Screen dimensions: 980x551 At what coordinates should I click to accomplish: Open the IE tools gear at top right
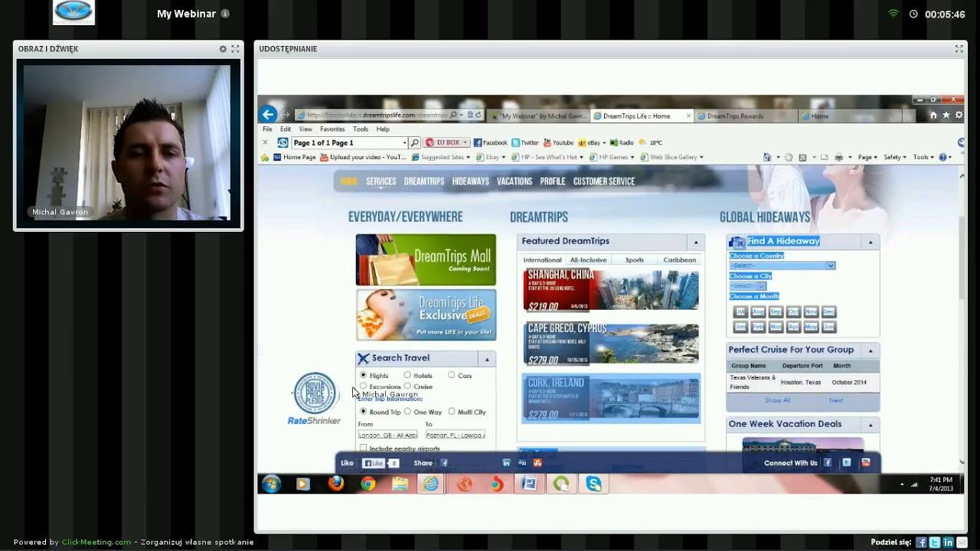click(x=959, y=116)
